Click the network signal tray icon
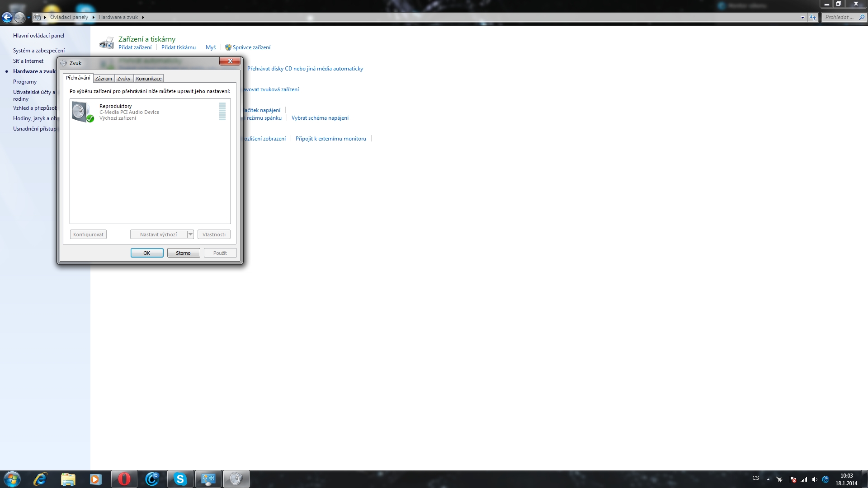The width and height of the screenshot is (868, 488). coord(804,479)
